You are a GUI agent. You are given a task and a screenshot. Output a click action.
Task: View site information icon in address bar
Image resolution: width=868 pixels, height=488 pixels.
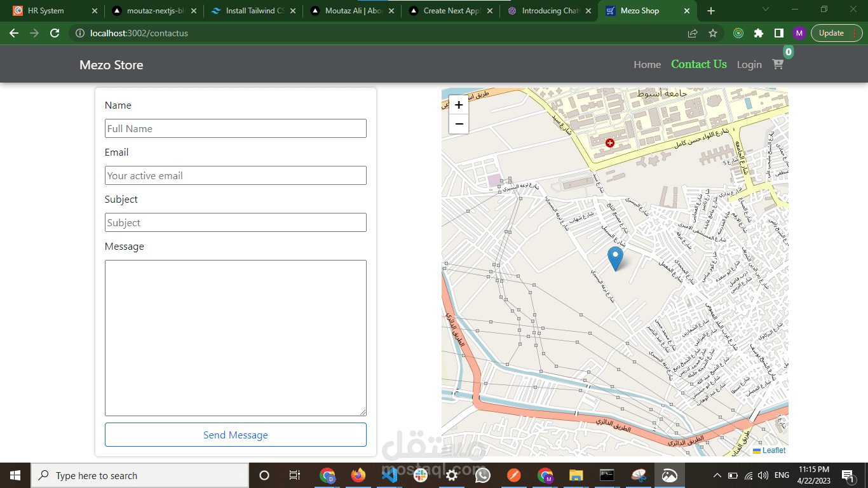point(80,33)
